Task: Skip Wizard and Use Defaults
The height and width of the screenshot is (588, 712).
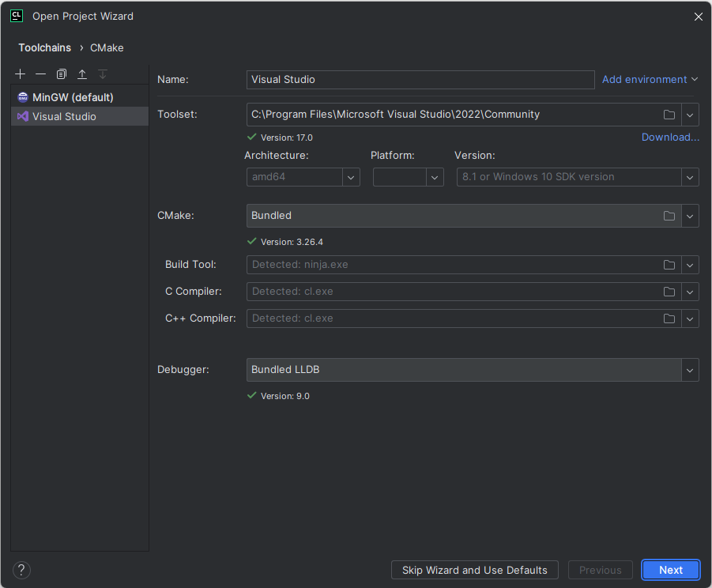Action: [x=474, y=569]
